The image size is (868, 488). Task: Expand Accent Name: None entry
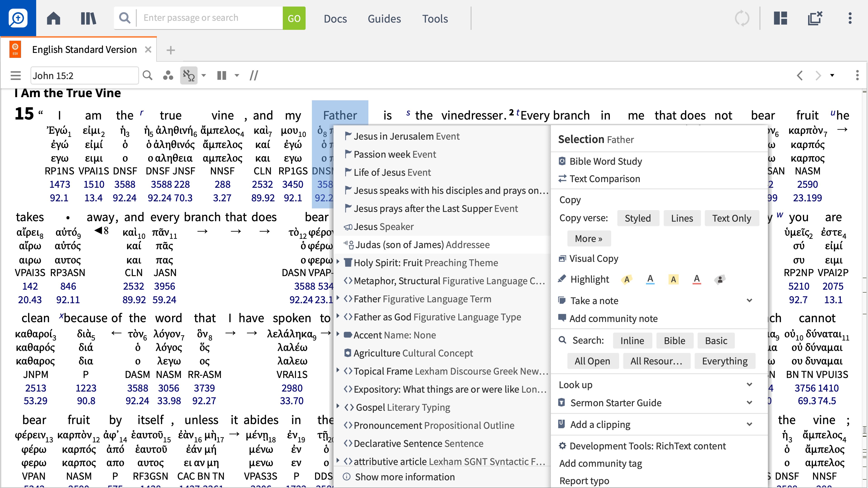(x=338, y=334)
